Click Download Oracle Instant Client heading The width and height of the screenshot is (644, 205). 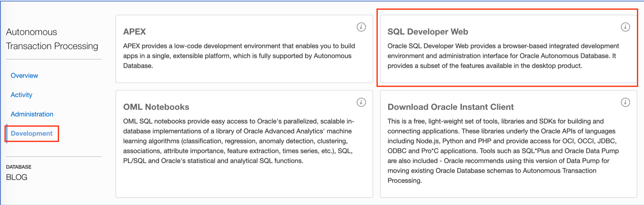[x=451, y=107]
